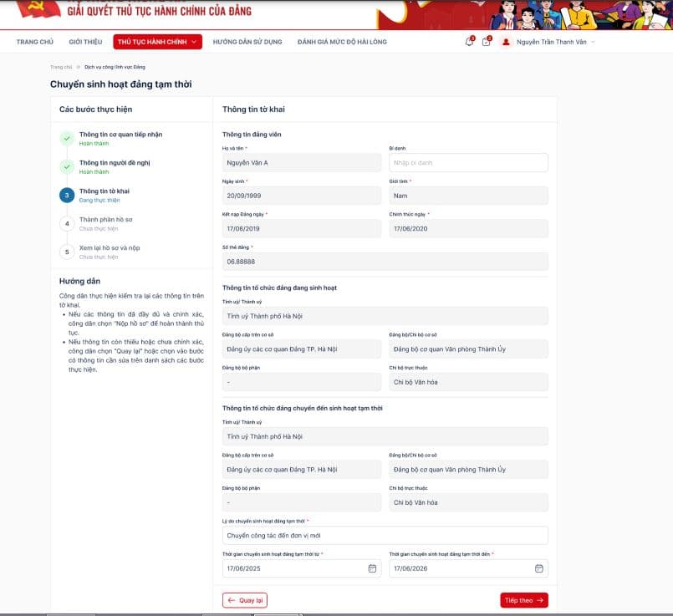The image size is (673, 616).
Task: Open the notification bell icon
Action: tap(470, 42)
